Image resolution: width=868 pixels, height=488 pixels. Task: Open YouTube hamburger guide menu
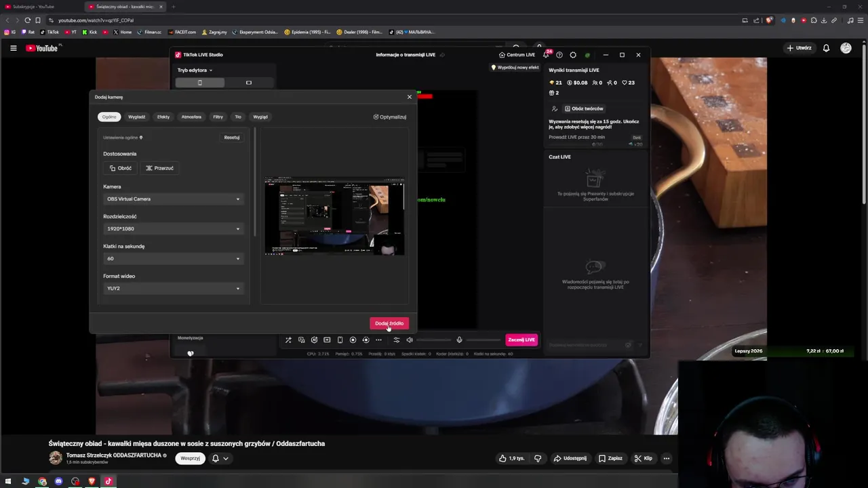pyautogui.click(x=13, y=48)
